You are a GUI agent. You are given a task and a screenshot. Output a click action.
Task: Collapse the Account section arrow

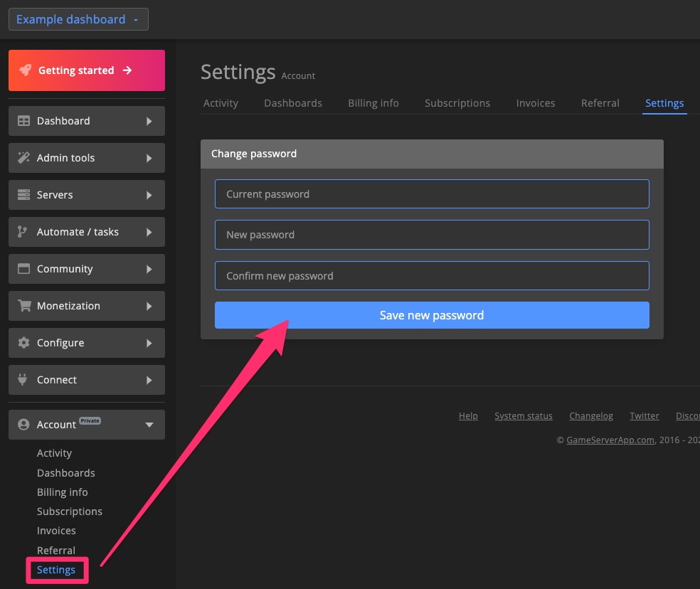[x=149, y=425]
